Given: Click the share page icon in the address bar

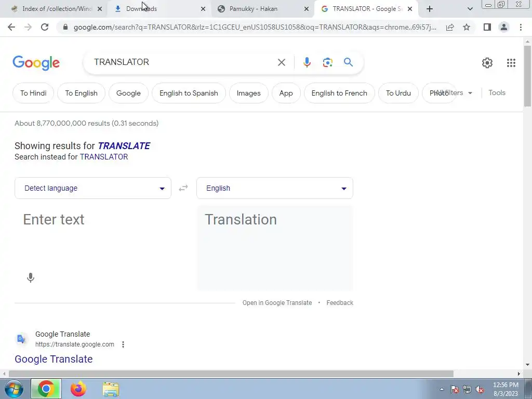Looking at the screenshot, I should point(450,27).
